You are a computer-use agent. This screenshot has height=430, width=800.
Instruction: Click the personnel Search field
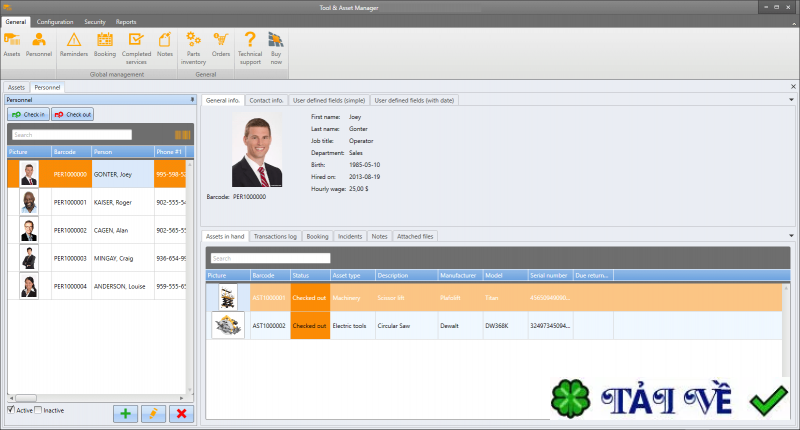(x=71, y=134)
